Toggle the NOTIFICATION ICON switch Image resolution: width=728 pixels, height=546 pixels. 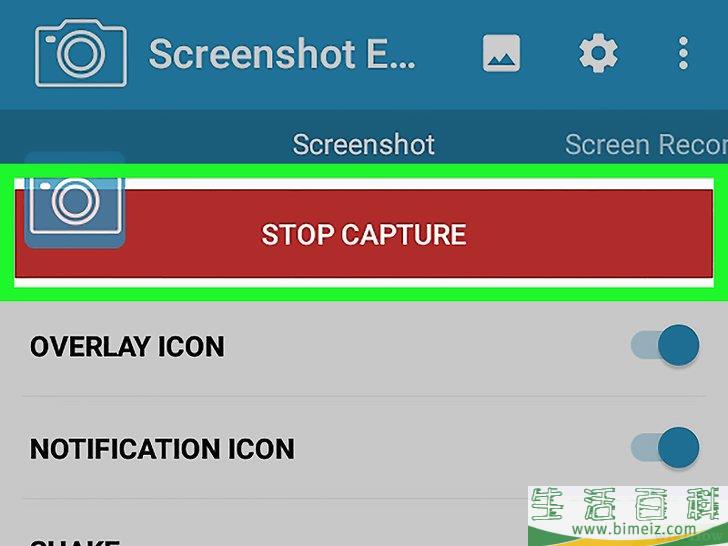click(x=665, y=447)
